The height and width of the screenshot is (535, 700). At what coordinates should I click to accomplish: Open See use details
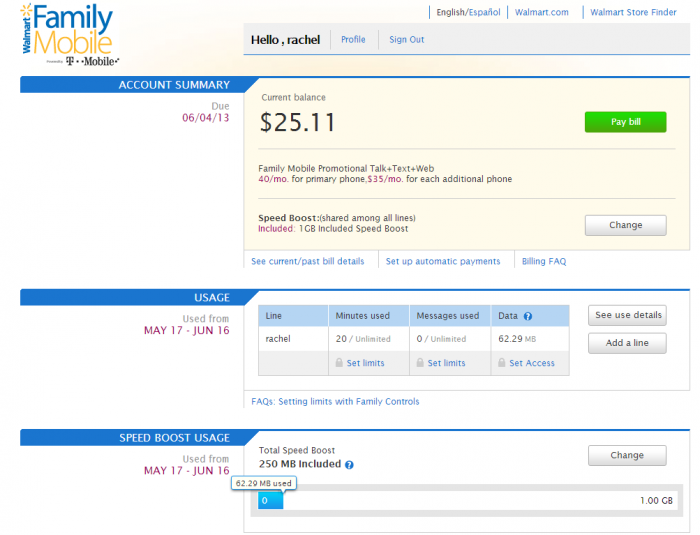pos(628,315)
